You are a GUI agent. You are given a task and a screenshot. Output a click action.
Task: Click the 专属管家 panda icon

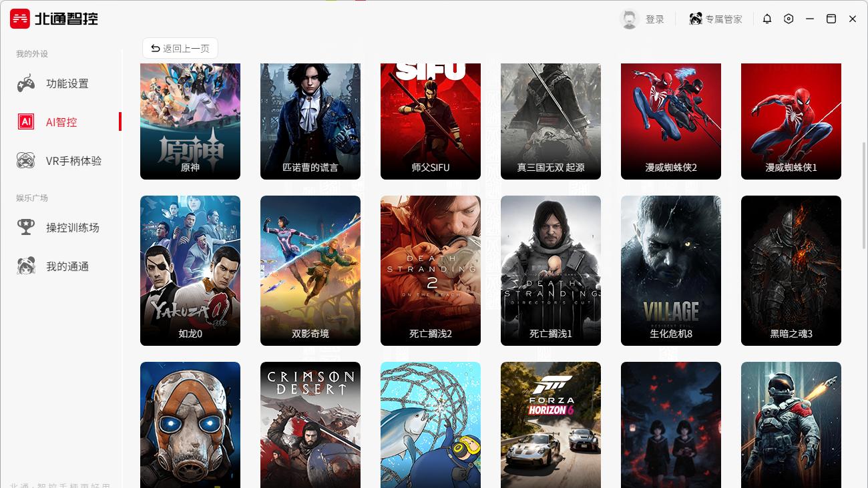coord(696,19)
